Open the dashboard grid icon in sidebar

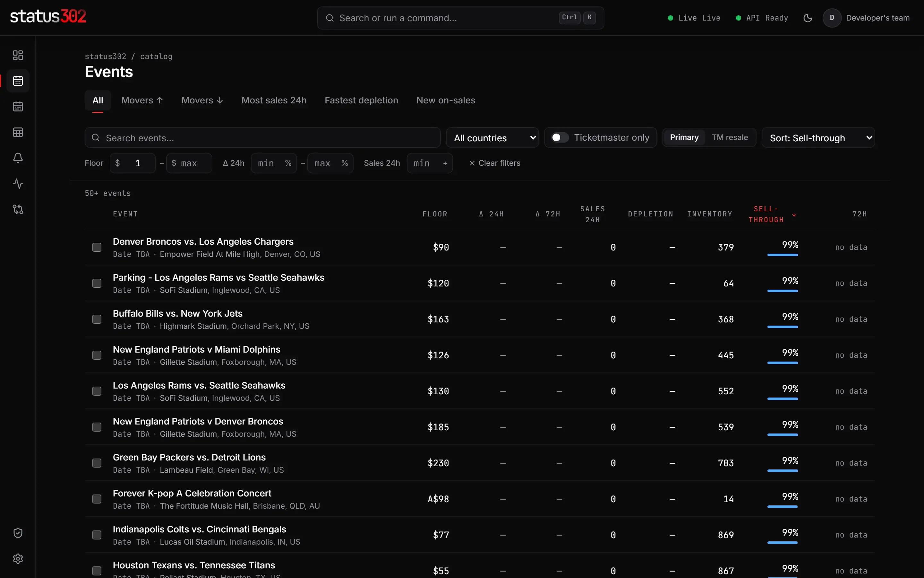[x=18, y=55]
